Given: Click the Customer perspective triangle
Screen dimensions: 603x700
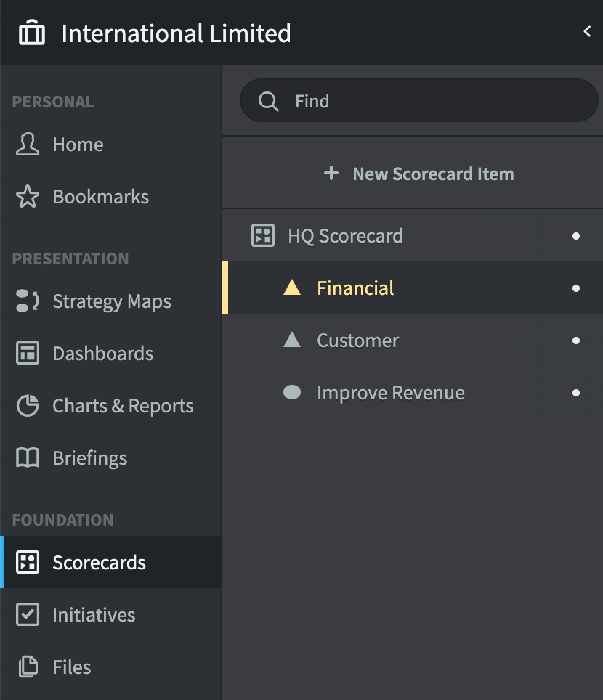Looking at the screenshot, I should [292, 340].
